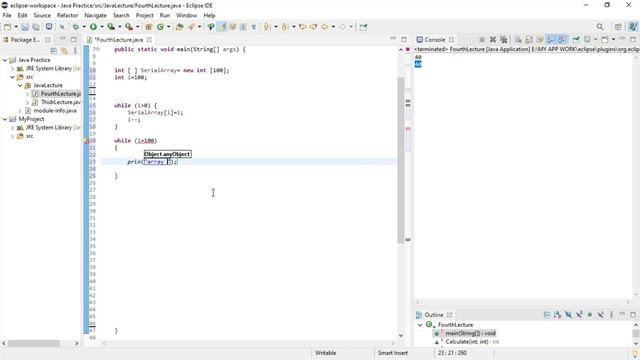The height and width of the screenshot is (360, 640).
Task: Collapse the JavaLecture package node
Action: click(x=20, y=85)
